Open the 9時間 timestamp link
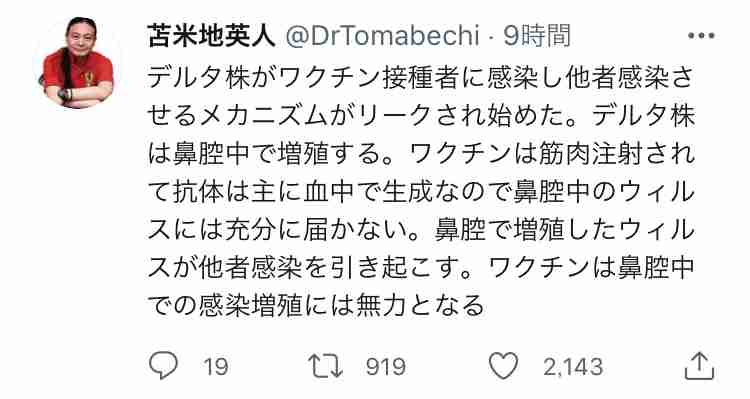This screenshot has height=399, width=750. coord(537,36)
